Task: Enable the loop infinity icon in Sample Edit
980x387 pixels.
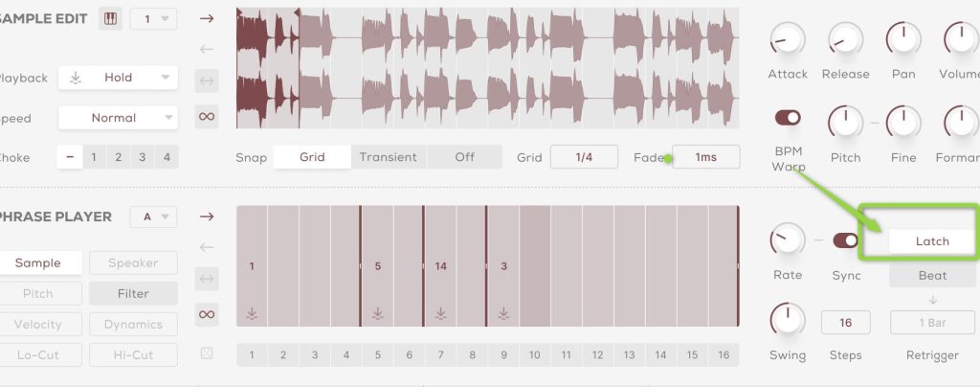Action: point(207,116)
